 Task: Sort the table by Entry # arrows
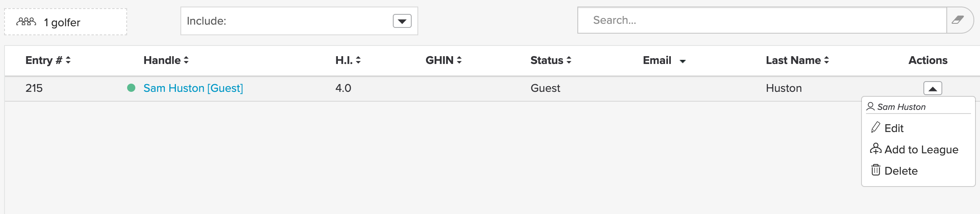[68, 60]
